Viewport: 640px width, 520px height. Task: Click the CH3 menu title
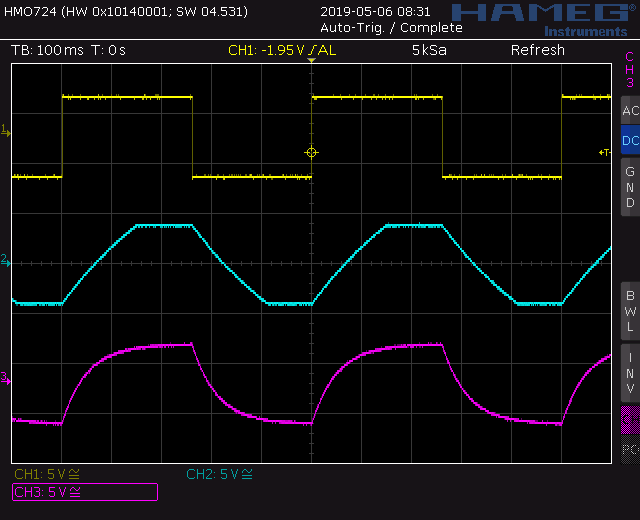coord(629,70)
